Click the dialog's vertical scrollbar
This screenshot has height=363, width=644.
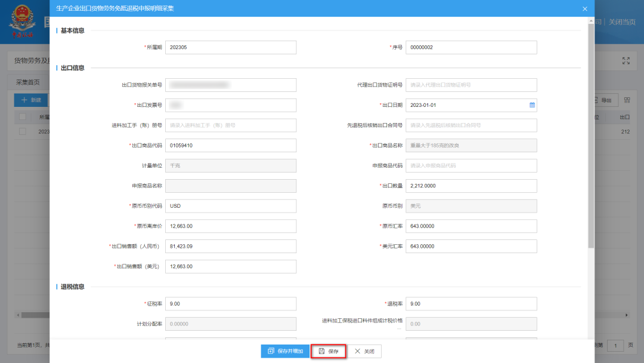pyautogui.click(x=590, y=137)
